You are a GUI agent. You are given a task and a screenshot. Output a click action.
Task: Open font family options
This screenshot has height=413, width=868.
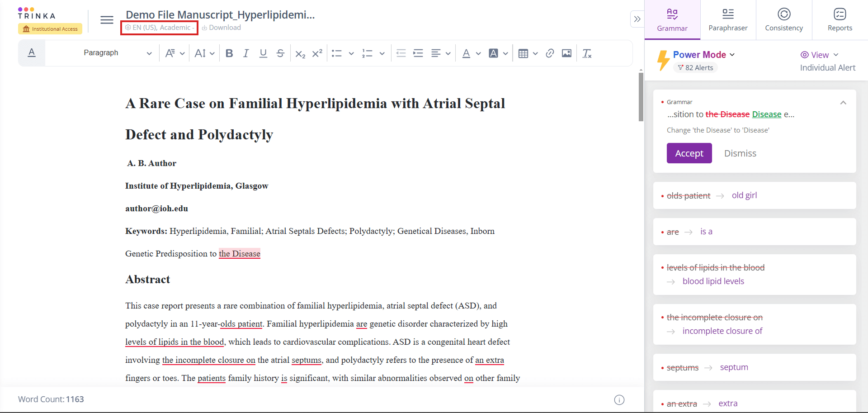tap(170, 53)
